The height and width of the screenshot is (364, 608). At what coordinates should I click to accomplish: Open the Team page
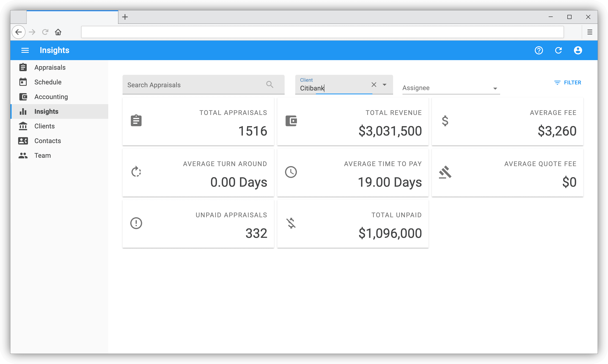coord(42,156)
